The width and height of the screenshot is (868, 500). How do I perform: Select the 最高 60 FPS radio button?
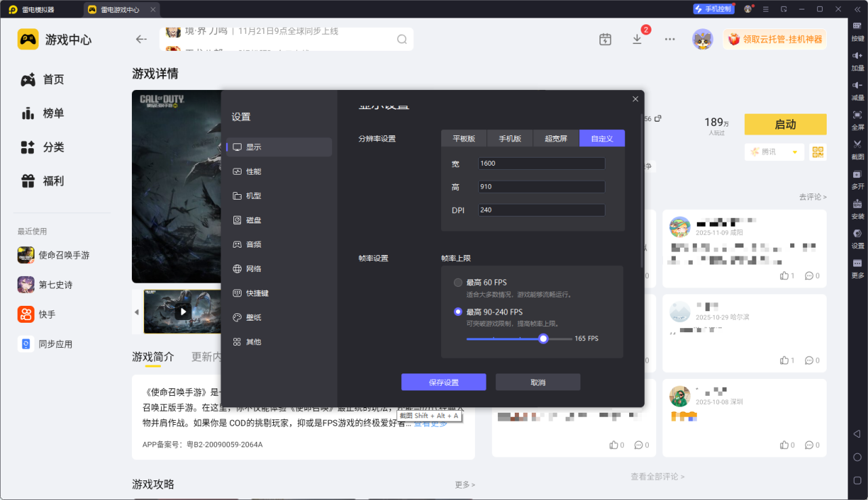pyautogui.click(x=458, y=282)
